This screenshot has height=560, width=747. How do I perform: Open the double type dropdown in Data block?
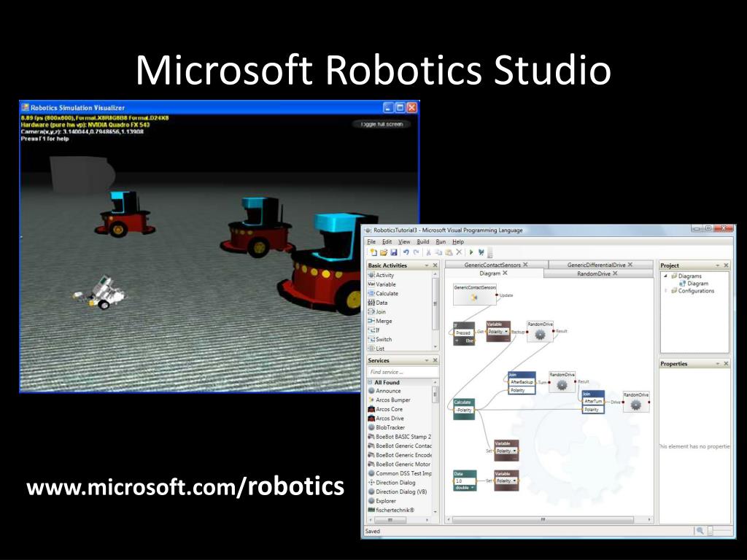472,488
